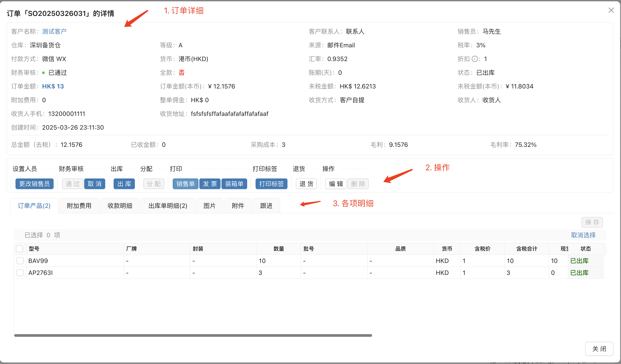Close the order detail dialog via X icon
The height and width of the screenshot is (364, 621).
pyautogui.click(x=612, y=10)
